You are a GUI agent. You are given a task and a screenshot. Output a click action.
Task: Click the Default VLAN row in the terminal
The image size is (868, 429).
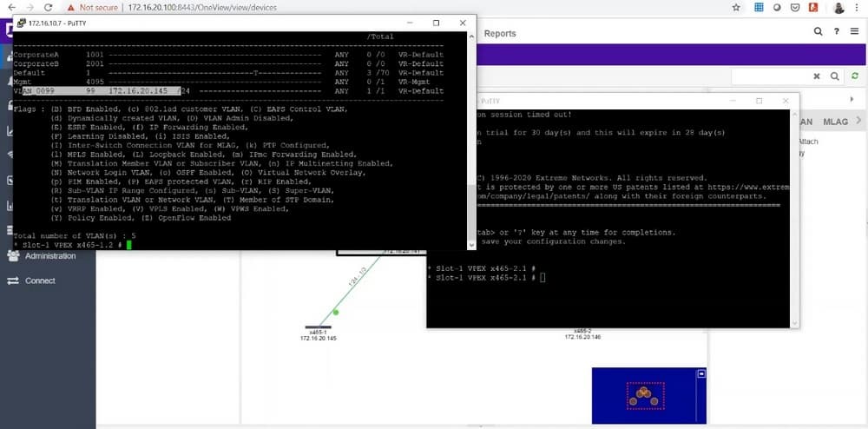point(228,73)
